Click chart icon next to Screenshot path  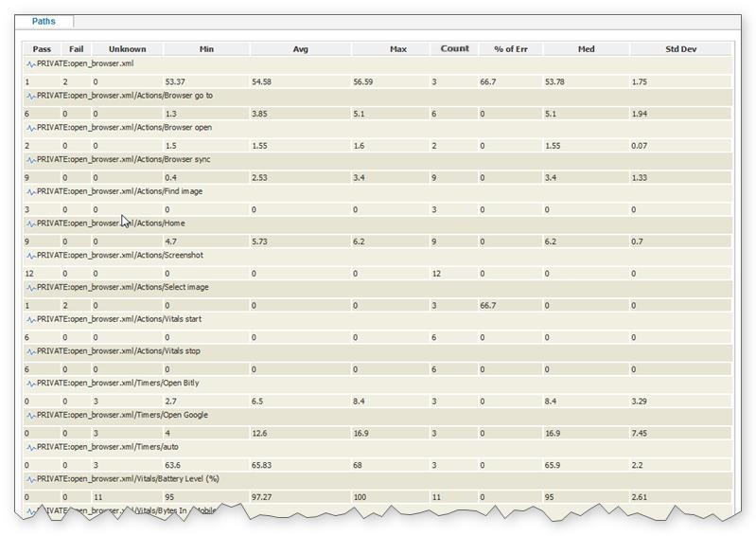pos(30,256)
